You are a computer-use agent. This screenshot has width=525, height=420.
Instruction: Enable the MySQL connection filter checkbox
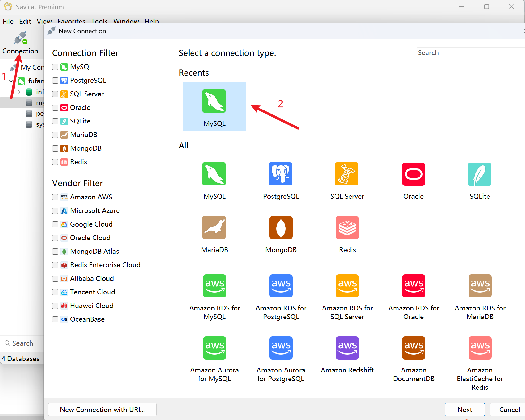(55, 67)
